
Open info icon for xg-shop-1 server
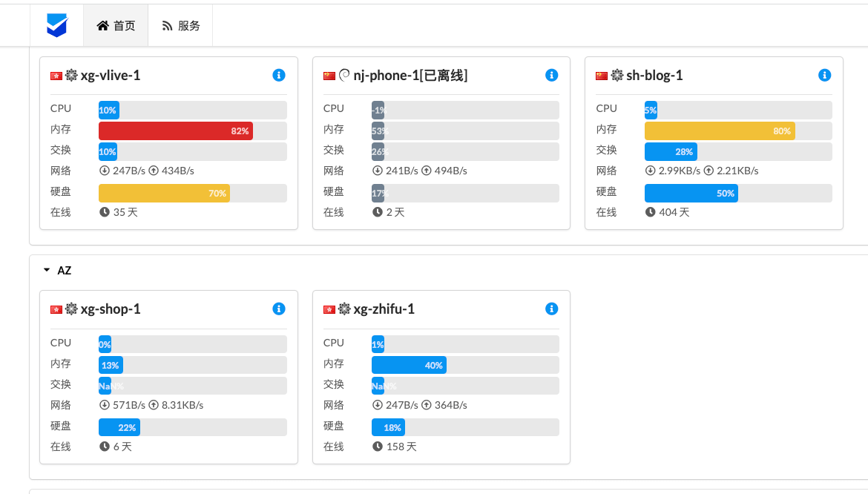click(x=279, y=309)
